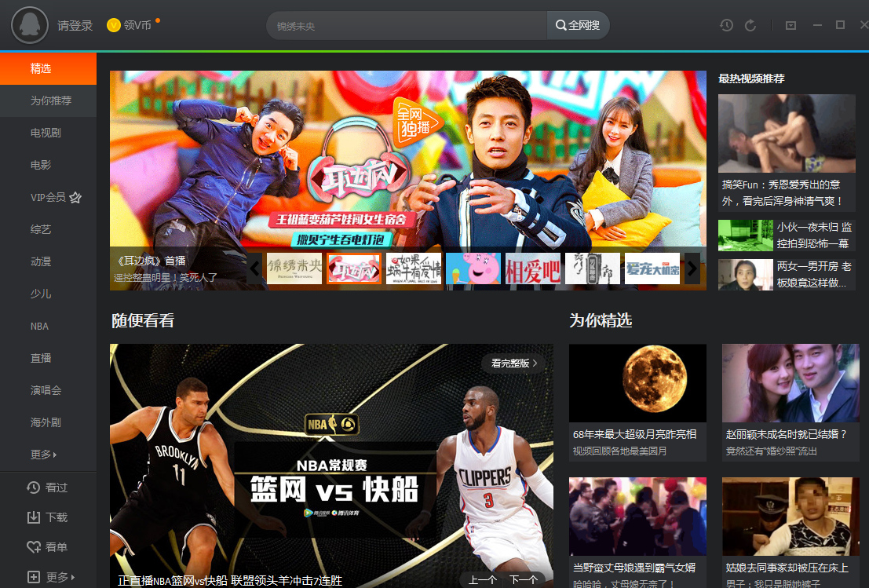
Task: Open the watch history clock icon in title bar
Action: [x=727, y=25]
